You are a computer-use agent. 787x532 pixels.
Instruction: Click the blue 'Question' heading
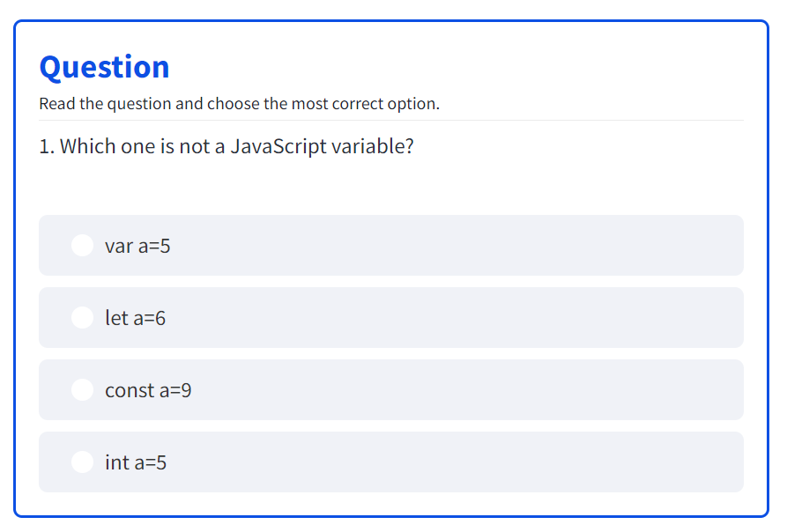pos(104,67)
